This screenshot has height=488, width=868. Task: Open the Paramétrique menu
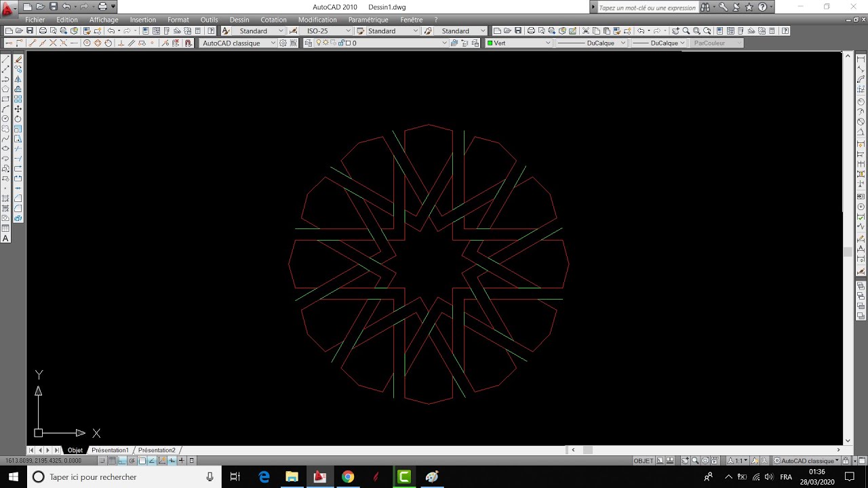pyautogui.click(x=368, y=20)
